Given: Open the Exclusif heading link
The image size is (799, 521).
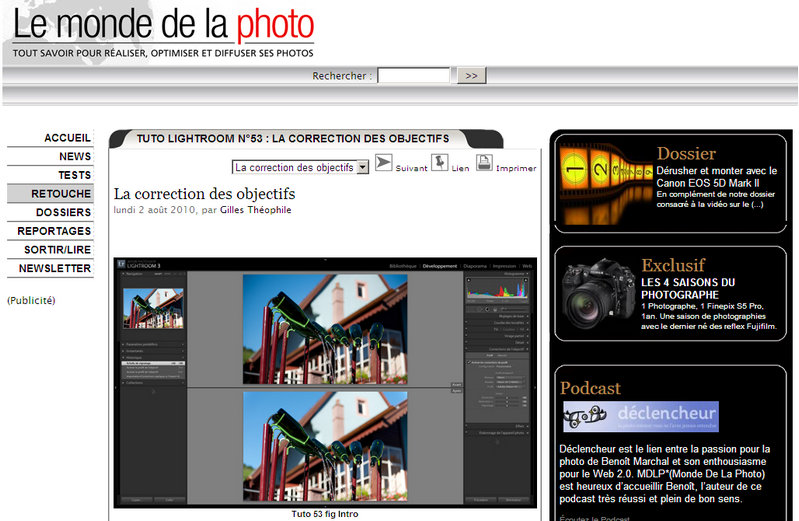Looking at the screenshot, I should (x=673, y=265).
